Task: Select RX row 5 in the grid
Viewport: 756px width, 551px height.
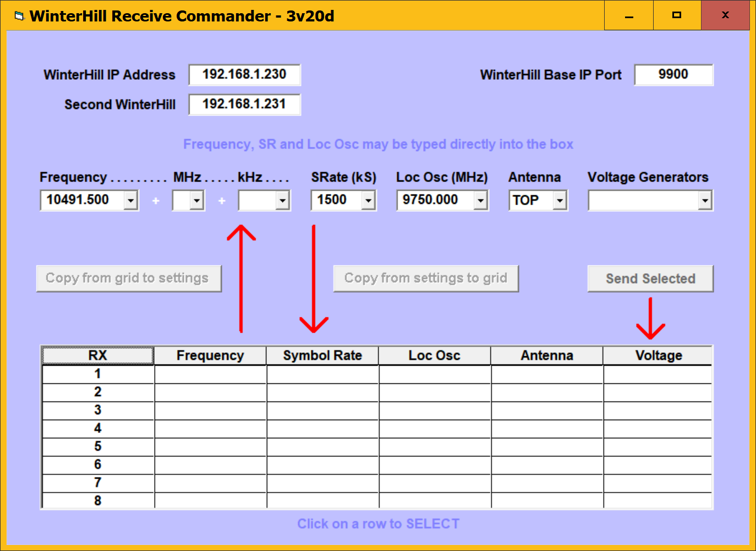Action: point(97,447)
